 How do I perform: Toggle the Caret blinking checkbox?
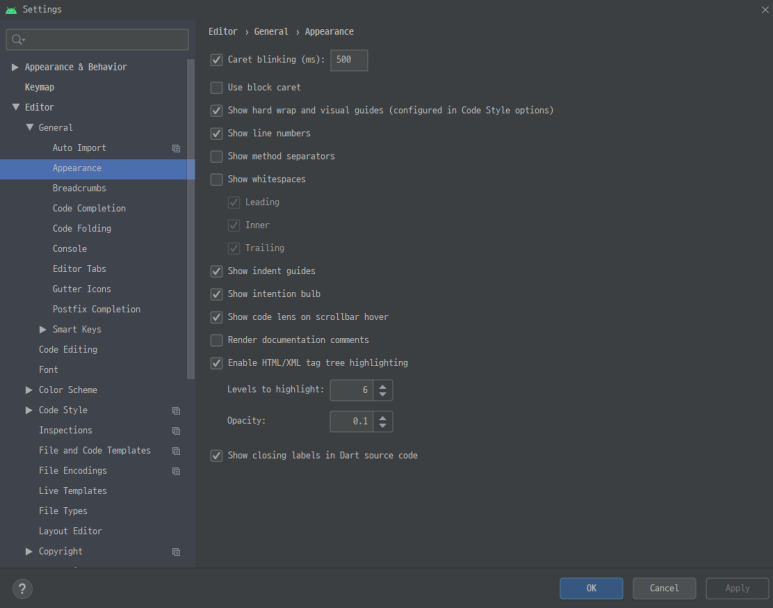click(x=216, y=60)
